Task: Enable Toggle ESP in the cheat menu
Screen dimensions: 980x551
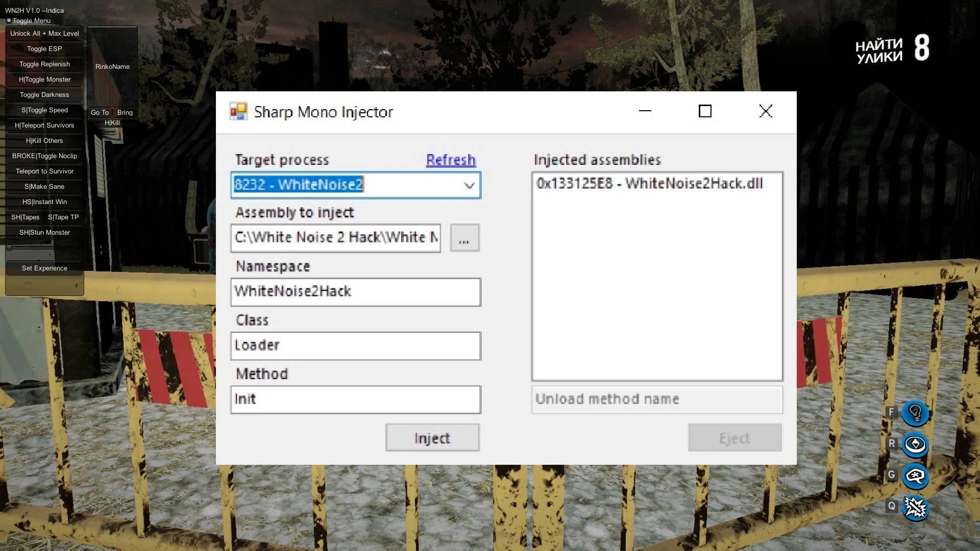Action: (44, 48)
